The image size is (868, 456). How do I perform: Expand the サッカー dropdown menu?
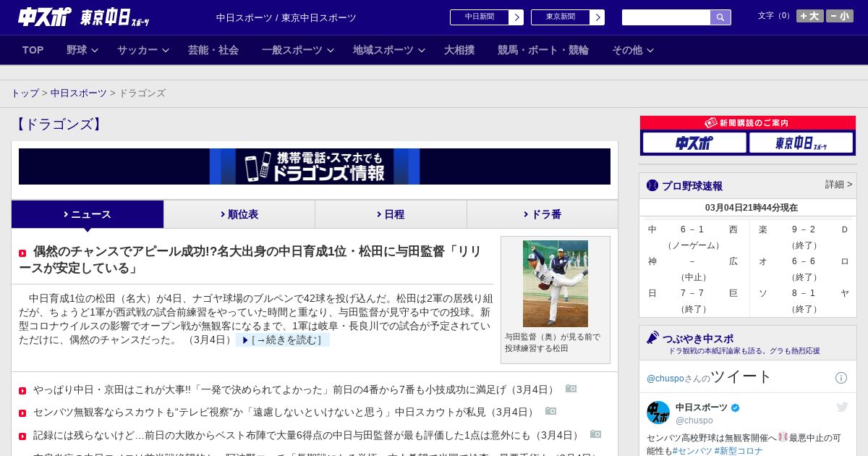click(x=142, y=50)
